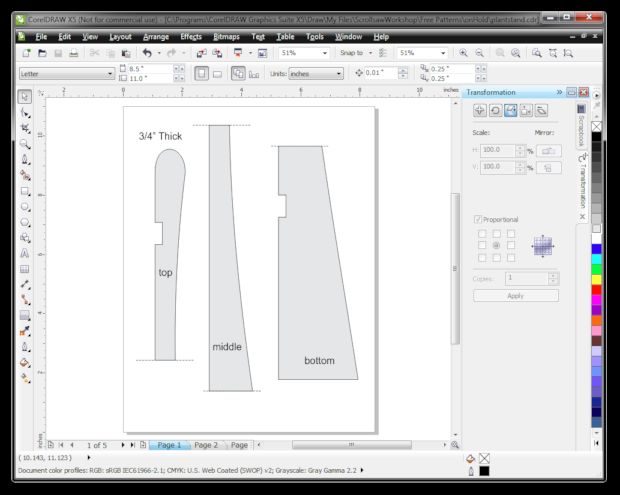
Task: Click the Scrapbook side tab
Action: pyautogui.click(x=581, y=126)
